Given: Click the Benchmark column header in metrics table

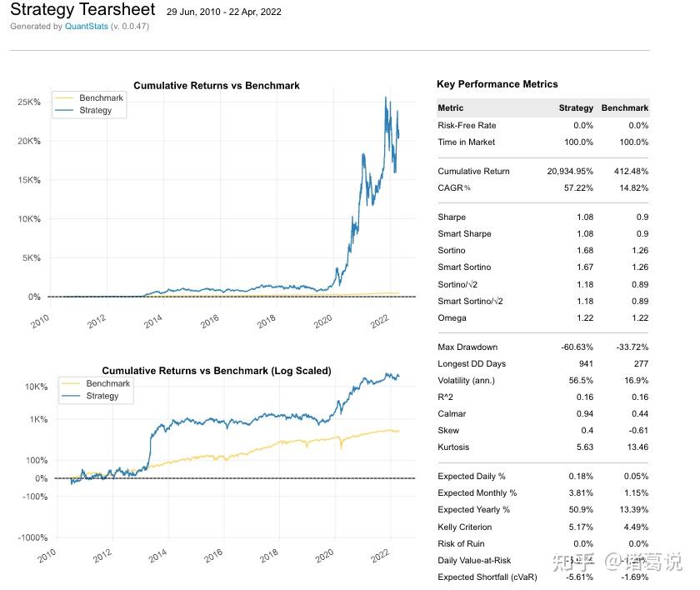Looking at the screenshot, I should (x=624, y=107).
